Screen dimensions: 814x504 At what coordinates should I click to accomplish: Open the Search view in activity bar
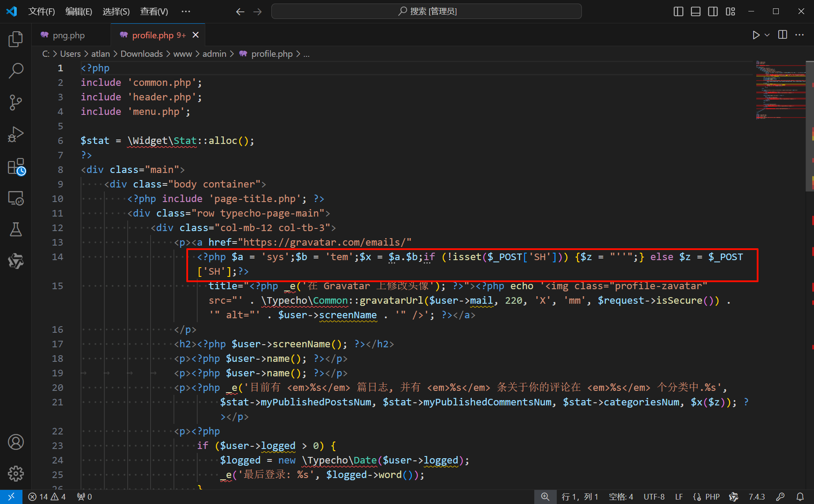[x=16, y=70]
